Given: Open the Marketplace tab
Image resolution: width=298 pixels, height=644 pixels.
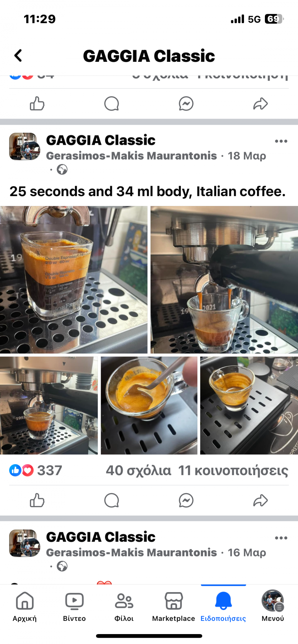Looking at the screenshot, I should [174, 607].
